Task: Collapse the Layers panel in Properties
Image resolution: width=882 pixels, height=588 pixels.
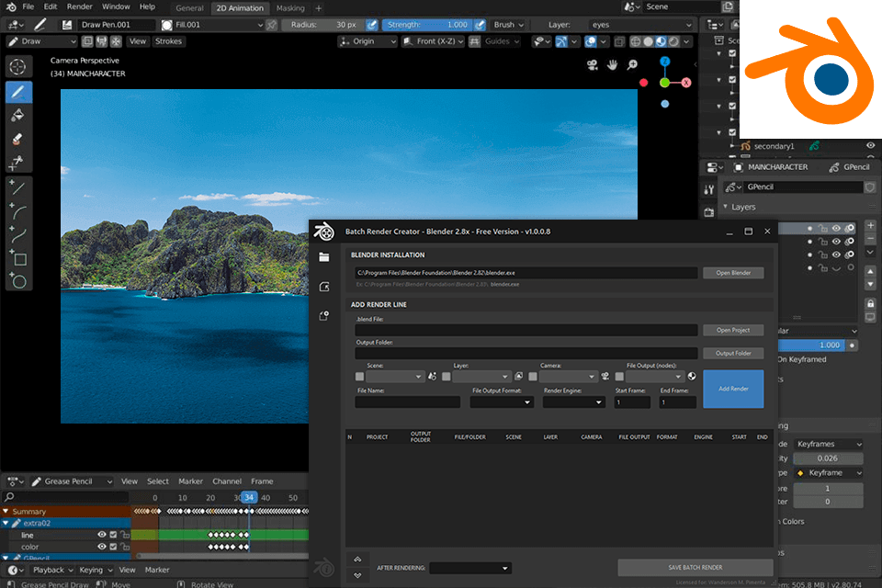Action: tap(726, 207)
